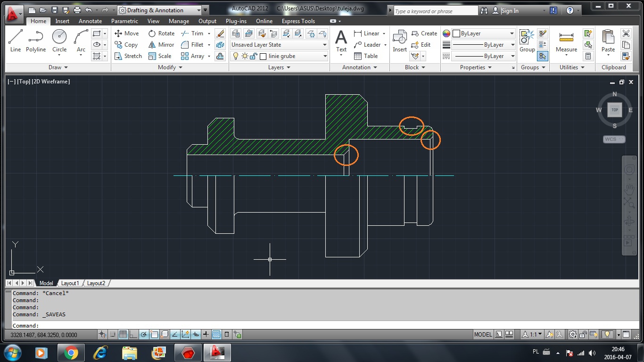Toggle Show Lineweight in status bar
Image resolution: width=644 pixels, height=362 pixels.
[x=206, y=335]
